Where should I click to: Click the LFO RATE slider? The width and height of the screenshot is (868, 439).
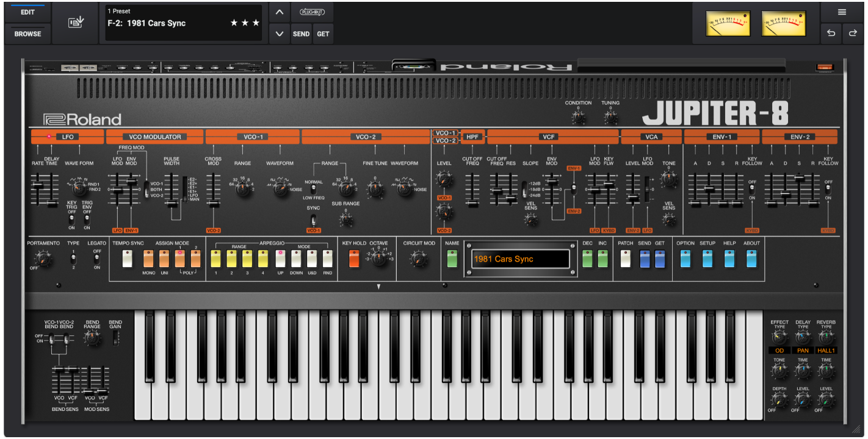(x=38, y=184)
